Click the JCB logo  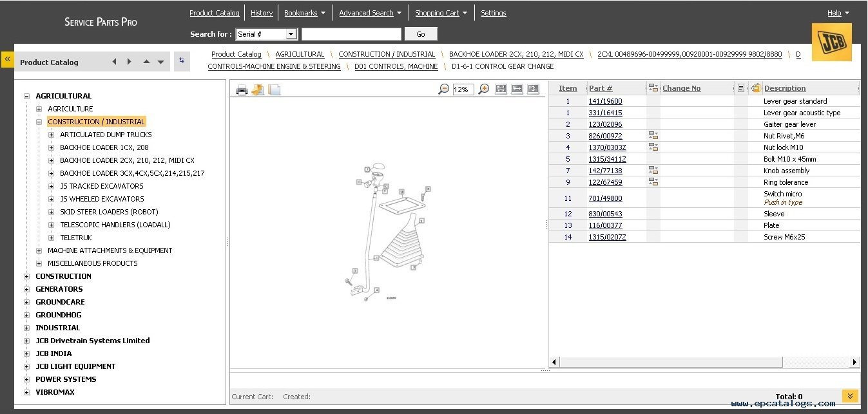pyautogui.click(x=831, y=42)
